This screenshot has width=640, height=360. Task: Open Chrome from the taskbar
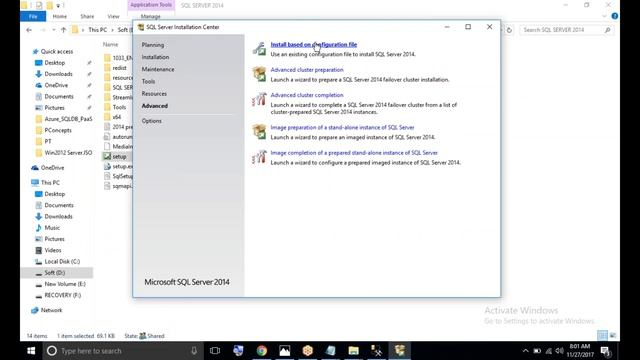point(262,351)
